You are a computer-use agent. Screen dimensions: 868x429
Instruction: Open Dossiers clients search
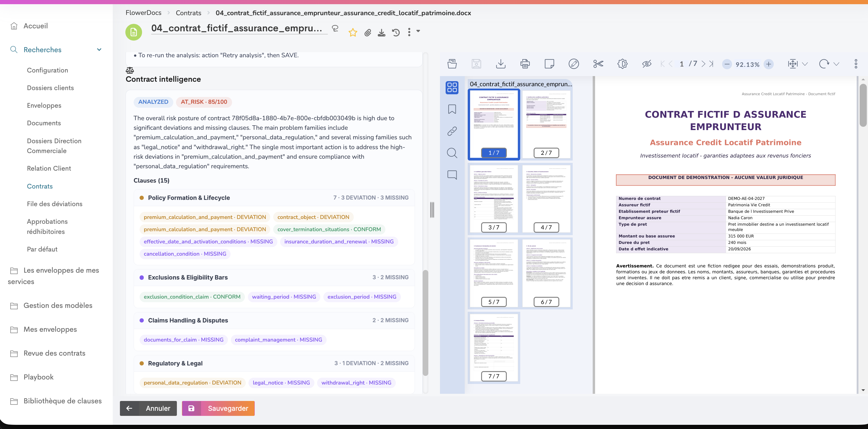point(50,88)
